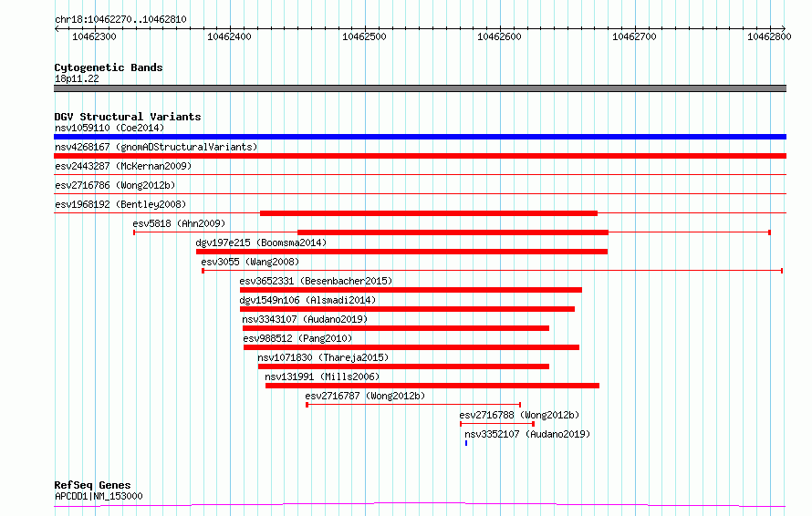Click the tiny blue nsv3352107 variant marker
The width and height of the screenshot is (812, 516).
point(466,443)
